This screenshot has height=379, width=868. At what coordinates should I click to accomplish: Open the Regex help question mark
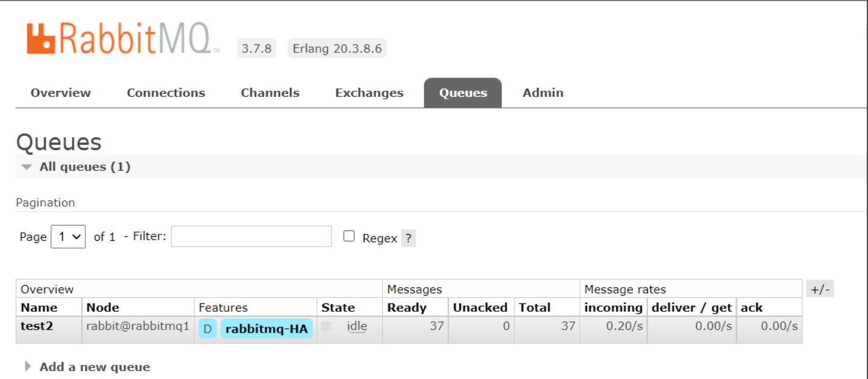click(x=408, y=238)
